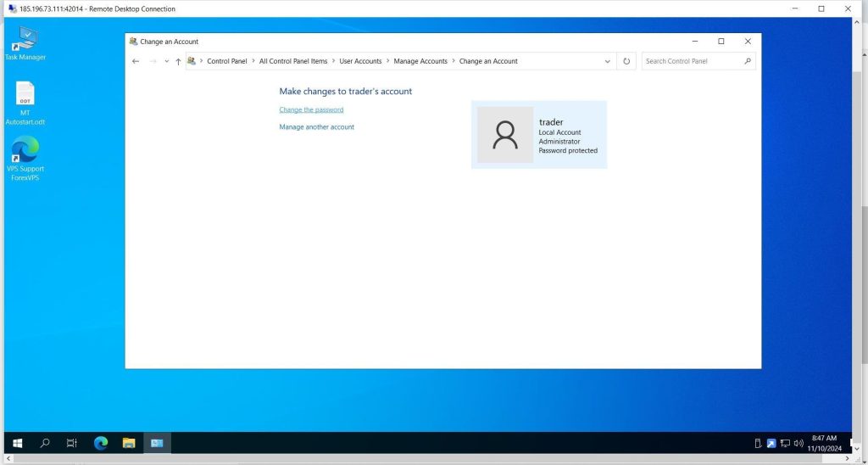868x465 pixels.
Task: Select the MT Autostart.odt desktop file
Action: [x=25, y=103]
